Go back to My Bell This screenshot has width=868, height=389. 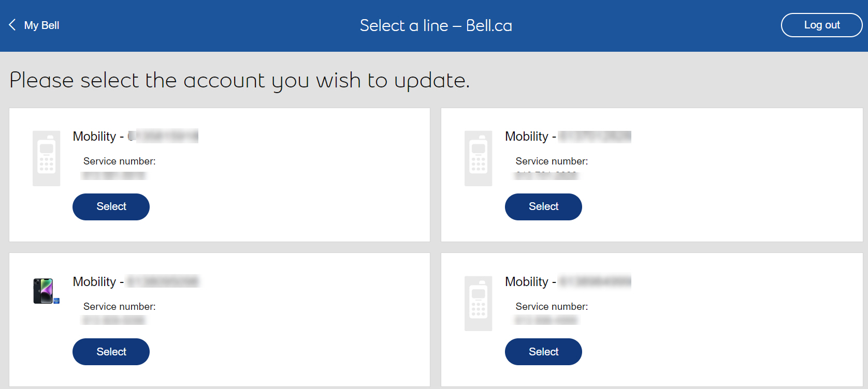click(41, 25)
